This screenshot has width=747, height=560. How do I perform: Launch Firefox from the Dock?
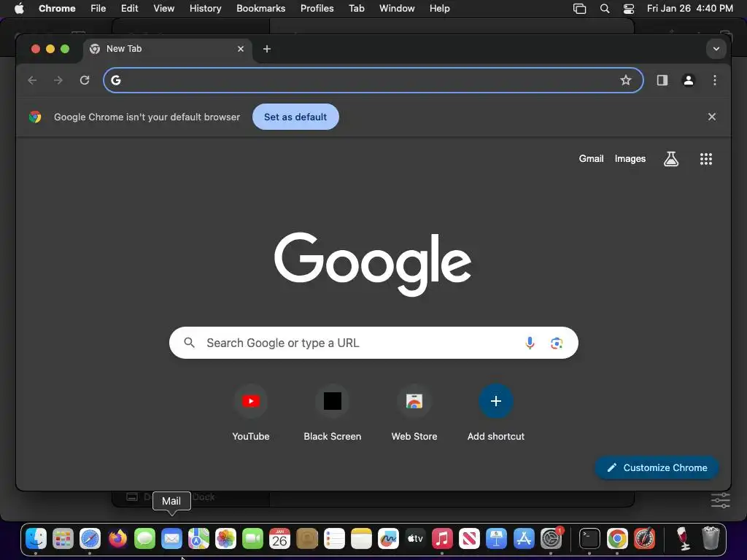[x=117, y=539]
